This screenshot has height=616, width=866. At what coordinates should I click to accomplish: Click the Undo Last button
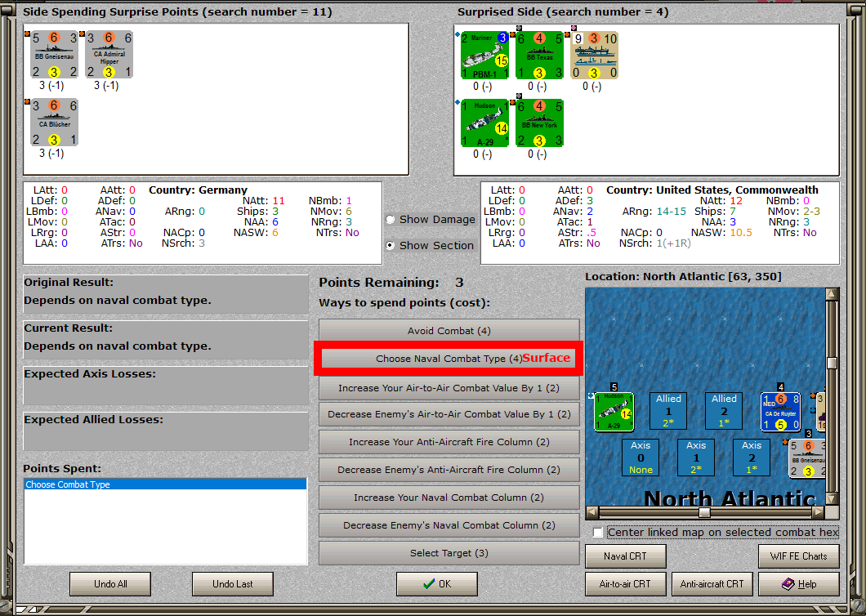pos(233,584)
